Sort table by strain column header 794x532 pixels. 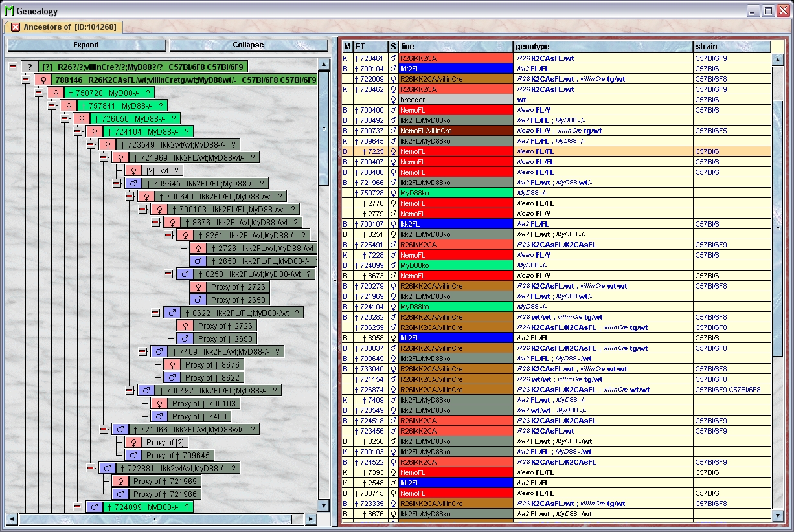tap(731, 47)
